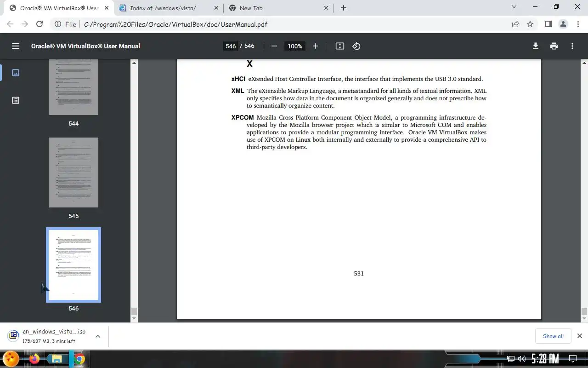Click the 5:28 AM taskbar clock

click(545, 359)
